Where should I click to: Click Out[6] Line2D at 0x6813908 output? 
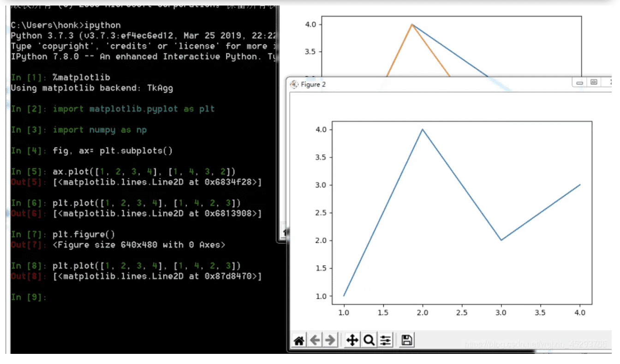click(x=157, y=214)
